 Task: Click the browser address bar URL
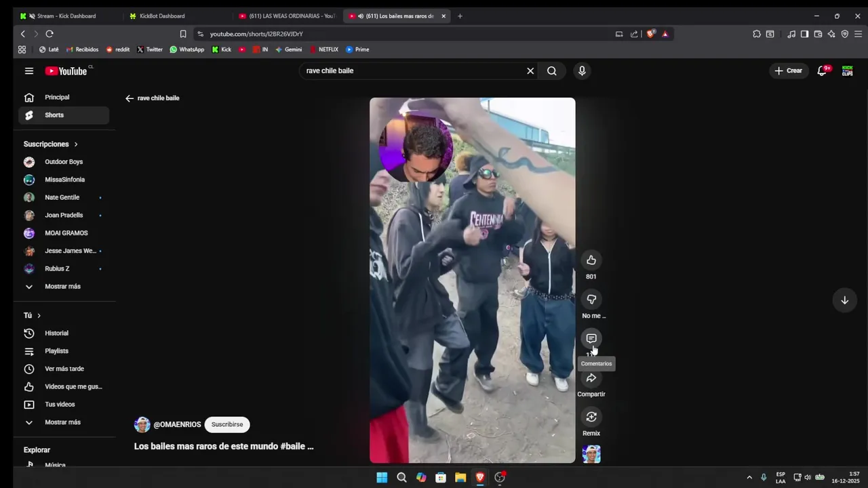click(x=256, y=34)
